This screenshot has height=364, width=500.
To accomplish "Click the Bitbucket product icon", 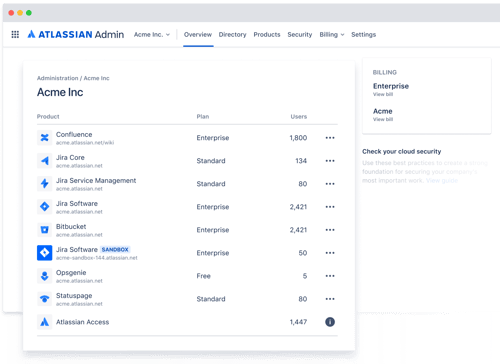I will point(45,230).
